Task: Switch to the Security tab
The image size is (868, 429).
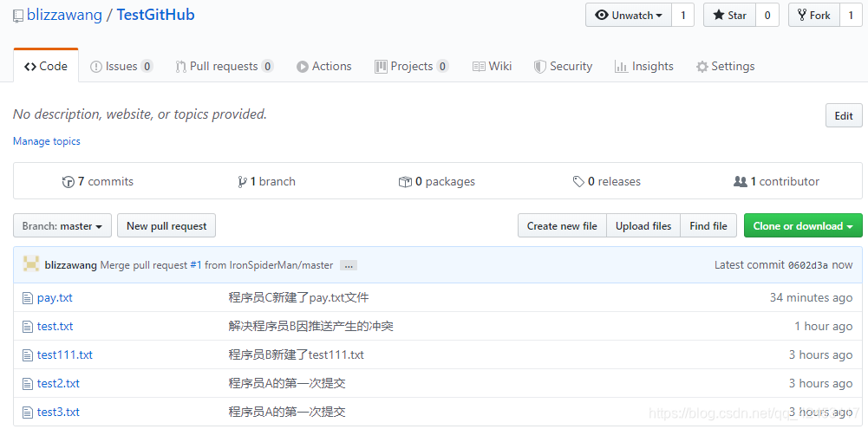Action: [563, 67]
